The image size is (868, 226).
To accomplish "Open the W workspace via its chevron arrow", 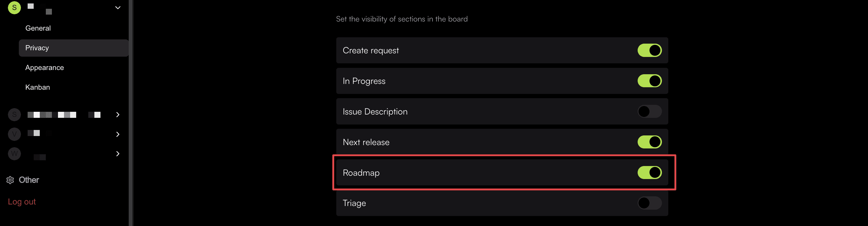I will click(x=117, y=154).
